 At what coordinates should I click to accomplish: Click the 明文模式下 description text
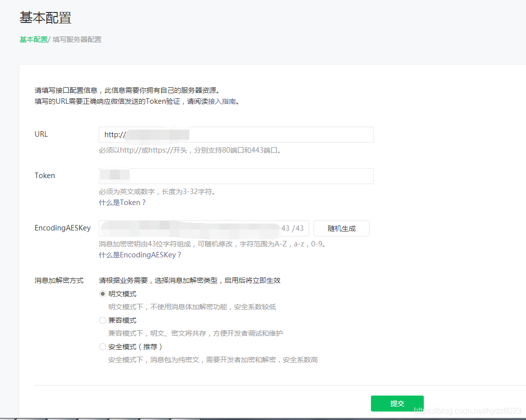[x=192, y=307]
